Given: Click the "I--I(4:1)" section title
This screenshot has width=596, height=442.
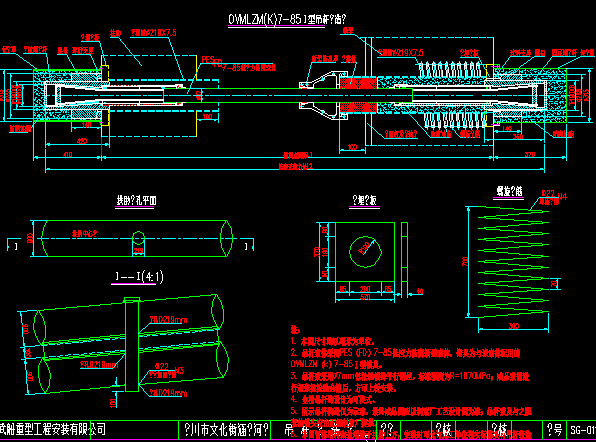Looking at the screenshot, I should 139,277.
